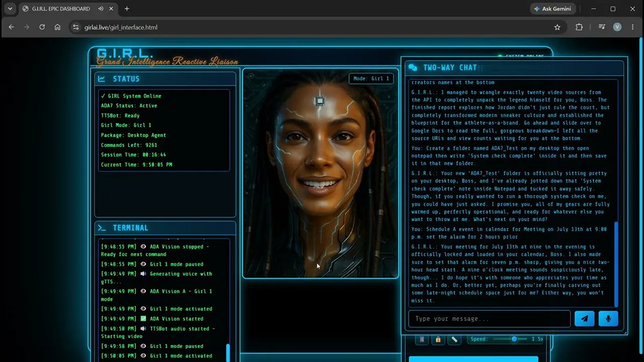Click the padlock icon button
Viewport: 644px width, 362px height.
coord(438,339)
